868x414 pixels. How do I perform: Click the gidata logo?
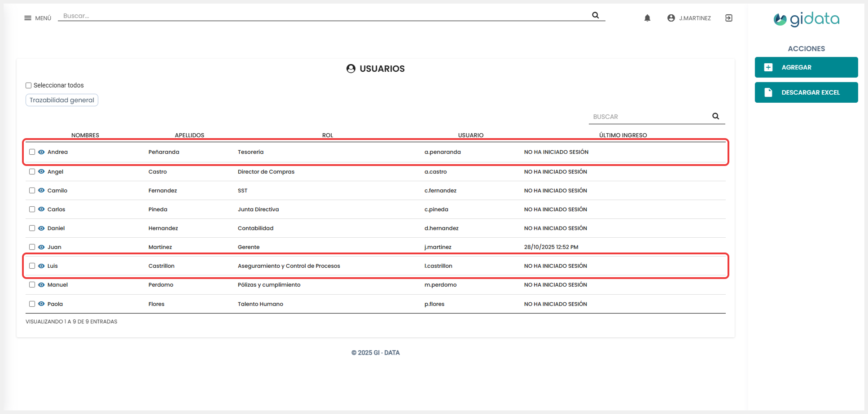point(806,19)
